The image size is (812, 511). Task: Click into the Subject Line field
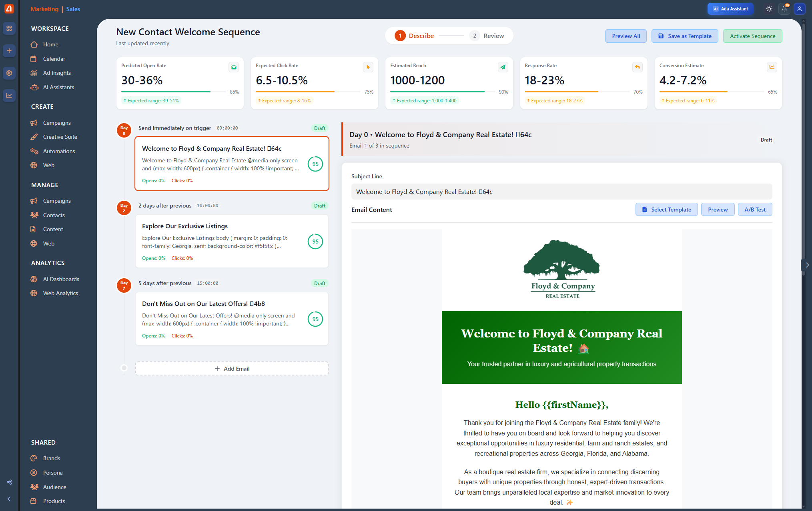pyautogui.click(x=561, y=192)
